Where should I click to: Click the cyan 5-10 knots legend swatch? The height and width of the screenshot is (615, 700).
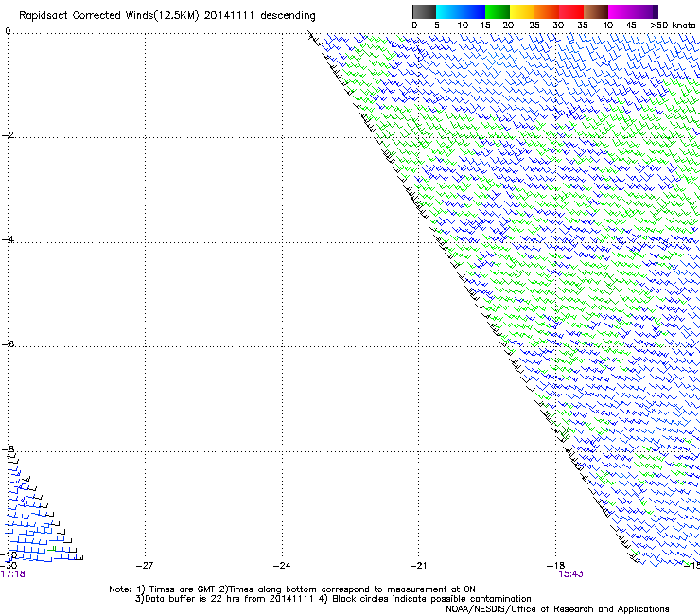pos(448,11)
